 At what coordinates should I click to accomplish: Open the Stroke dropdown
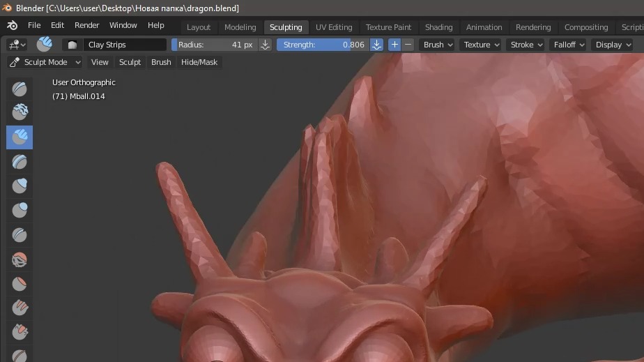tap(526, 45)
